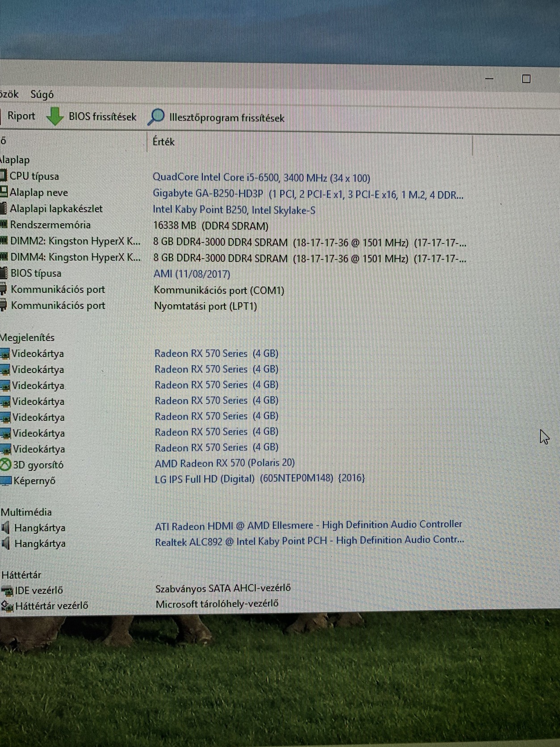Open Illesztőprogram frissítések driver updates
The image size is (560, 747).
coord(227,118)
